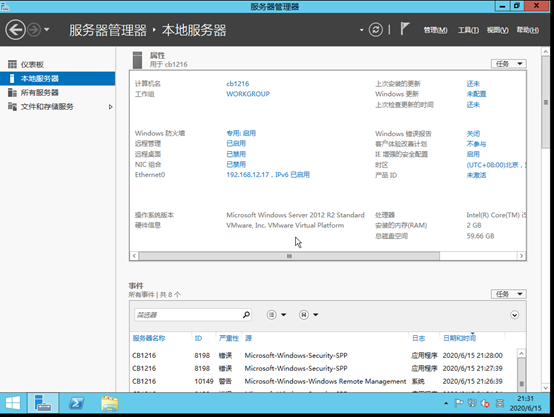Click remote management 已启用 link
The width and height of the screenshot is (554, 417).
pyautogui.click(x=236, y=143)
